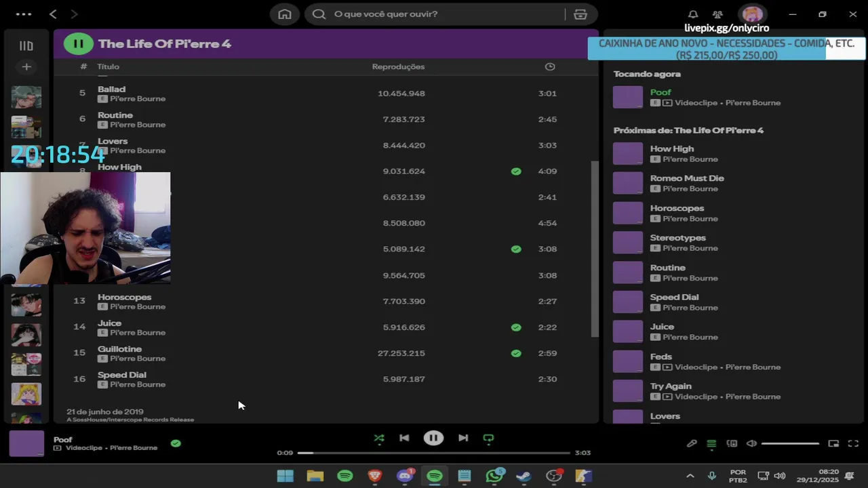Image resolution: width=868 pixels, height=488 pixels.
Task: Click the 27.253.215 play count
Action: click(401, 353)
